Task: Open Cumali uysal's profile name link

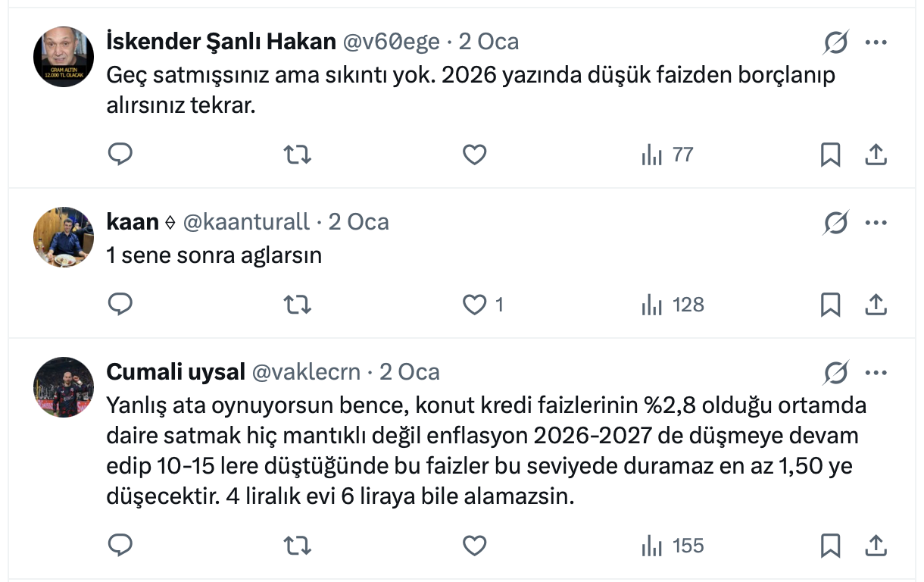Action: (x=176, y=372)
